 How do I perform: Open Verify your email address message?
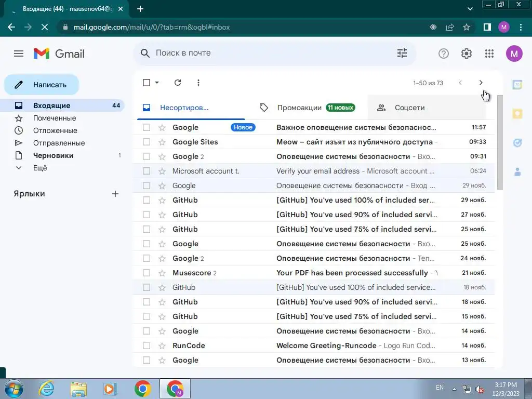(x=313, y=171)
